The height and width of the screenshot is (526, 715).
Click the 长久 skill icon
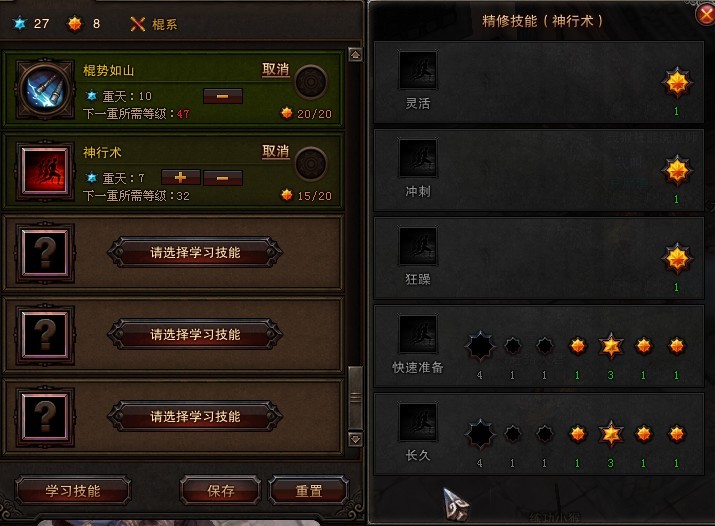[418, 422]
